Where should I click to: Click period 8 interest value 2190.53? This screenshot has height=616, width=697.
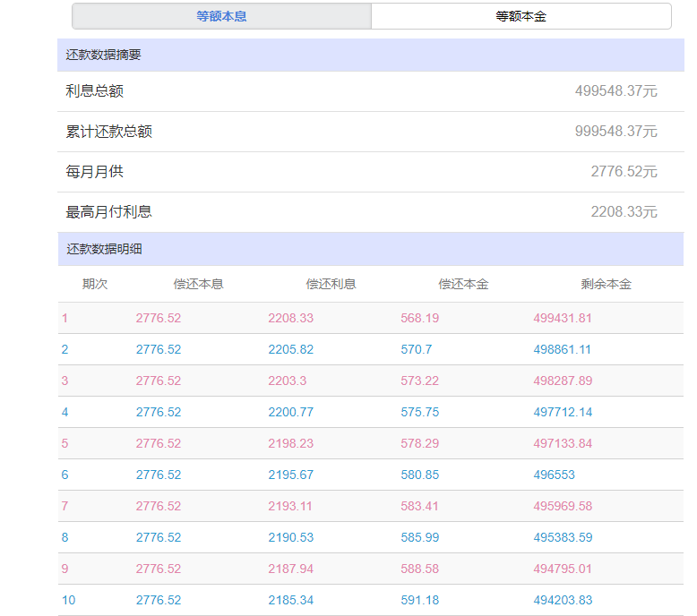[x=290, y=537]
